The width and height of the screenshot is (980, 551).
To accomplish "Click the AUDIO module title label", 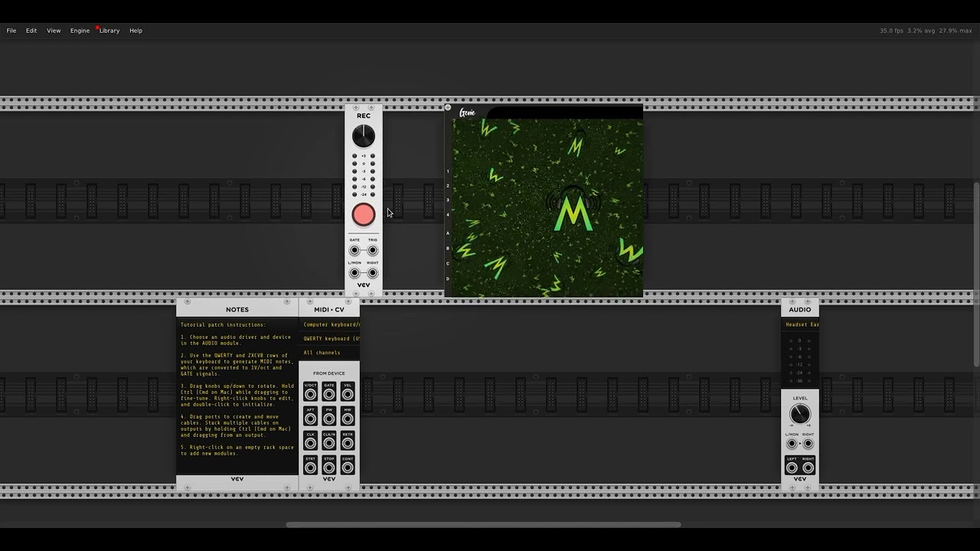I will (800, 310).
